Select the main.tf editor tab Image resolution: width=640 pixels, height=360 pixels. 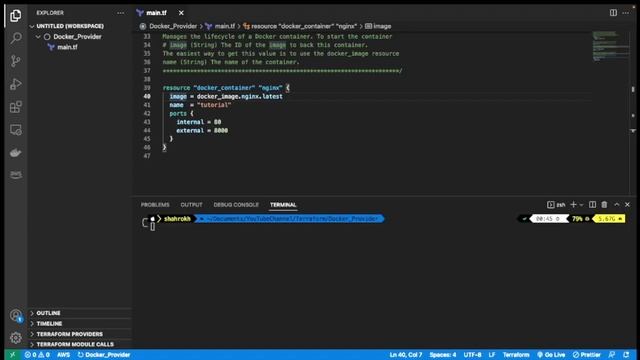(x=157, y=13)
